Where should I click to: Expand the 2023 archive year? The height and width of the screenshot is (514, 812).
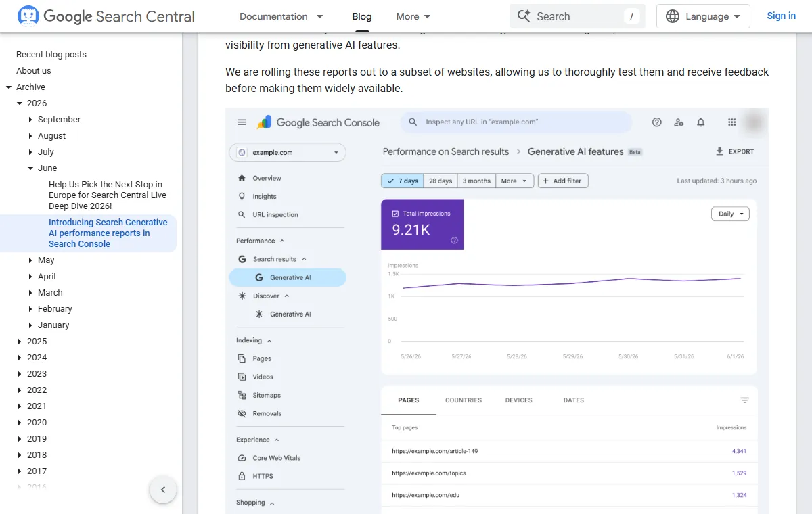tap(20, 373)
